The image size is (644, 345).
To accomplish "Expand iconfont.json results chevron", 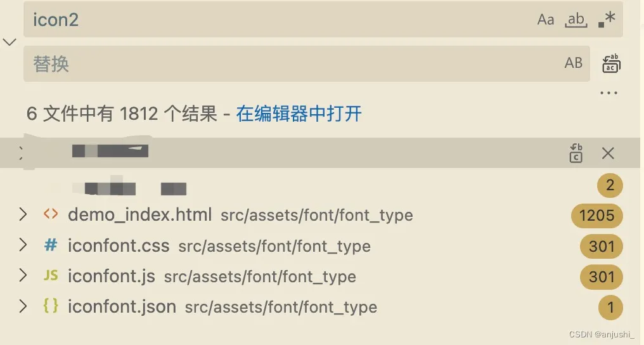I will click(23, 306).
